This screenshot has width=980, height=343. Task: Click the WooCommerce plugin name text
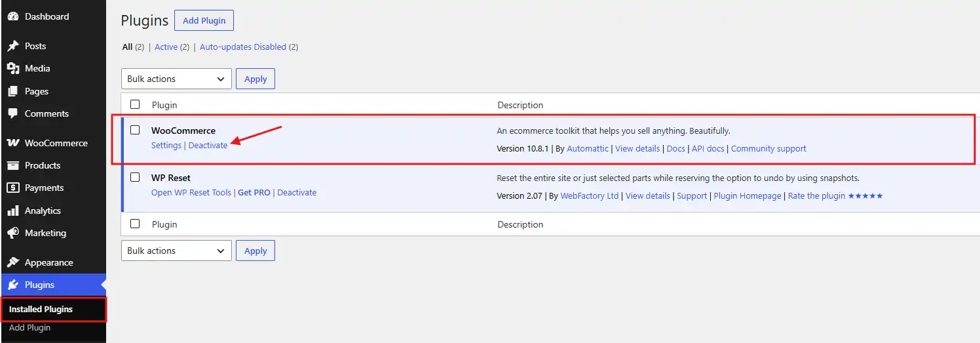(183, 131)
